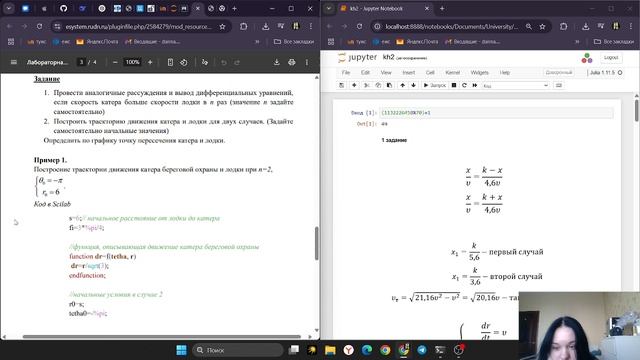Open the Jupyter Widgets menu
Screen dimensions: 640x360
[x=479, y=72]
